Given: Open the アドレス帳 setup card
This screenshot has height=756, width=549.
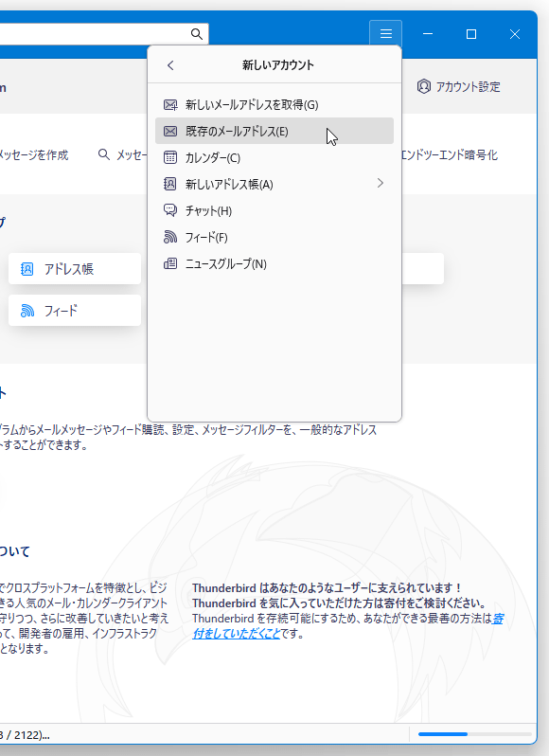Looking at the screenshot, I should click(x=75, y=268).
